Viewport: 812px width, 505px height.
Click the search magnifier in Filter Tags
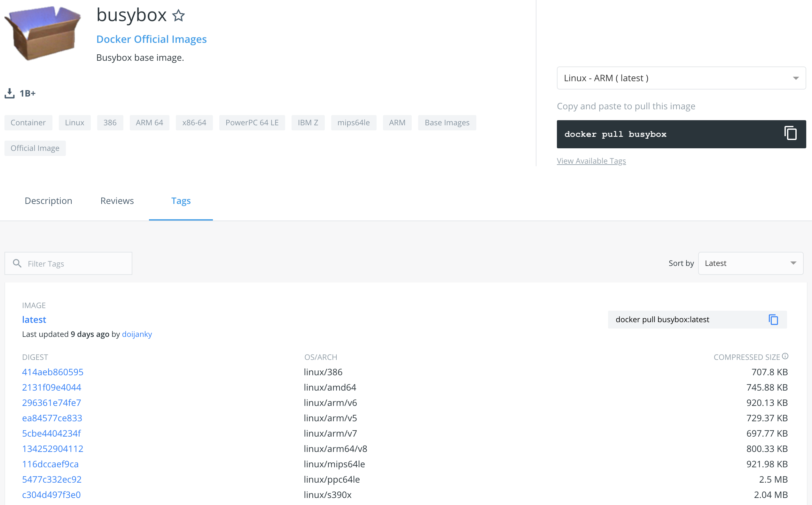[x=17, y=263]
